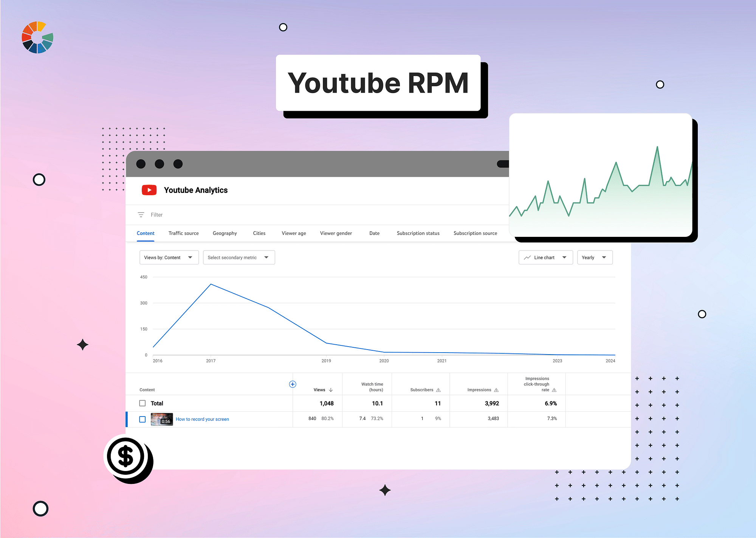This screenshot has width=756, height=538.
Task: Open the How to record your screen link
Action: (202, 419)
